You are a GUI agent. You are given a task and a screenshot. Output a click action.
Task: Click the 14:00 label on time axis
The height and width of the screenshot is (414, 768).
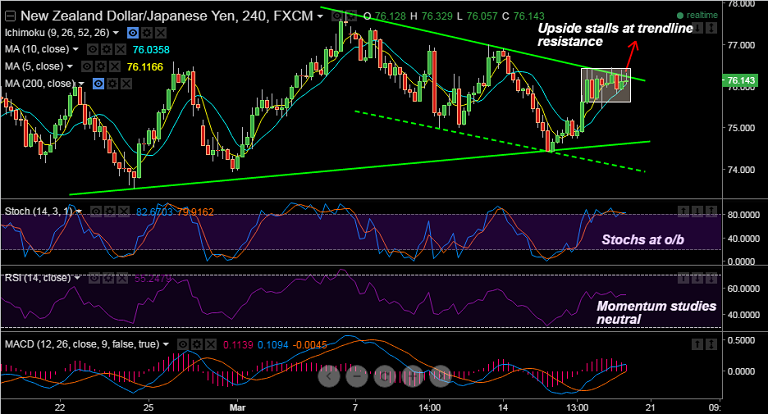430,407
